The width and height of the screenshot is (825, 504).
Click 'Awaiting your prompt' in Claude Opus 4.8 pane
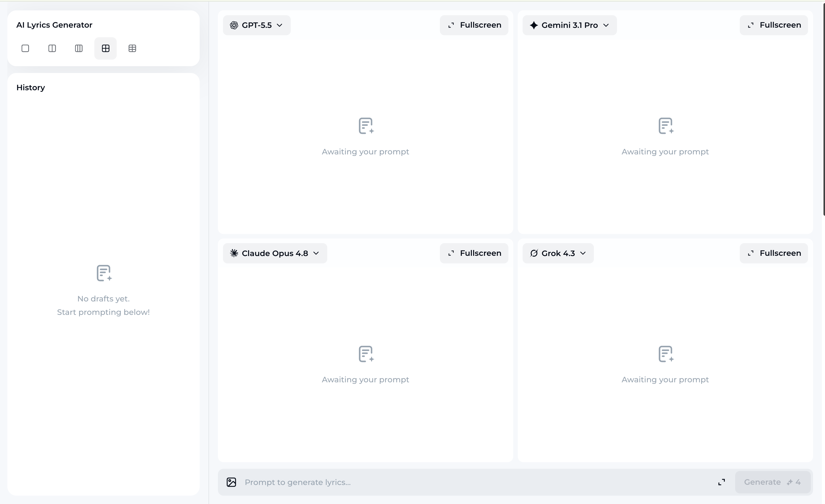[x=365, y=380]
